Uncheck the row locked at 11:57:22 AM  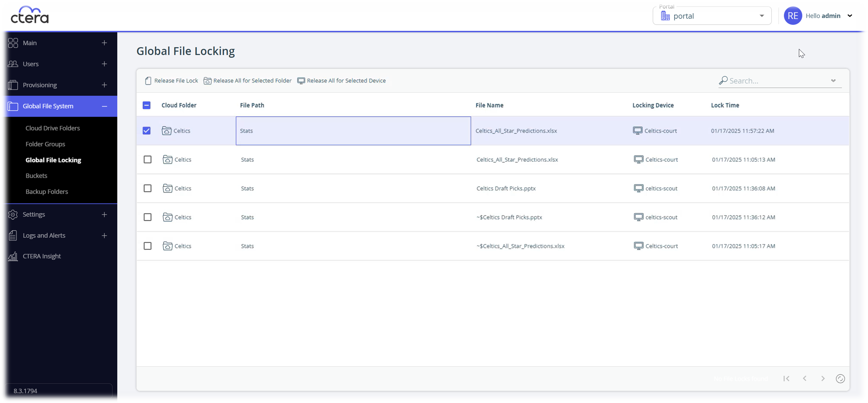146,131
